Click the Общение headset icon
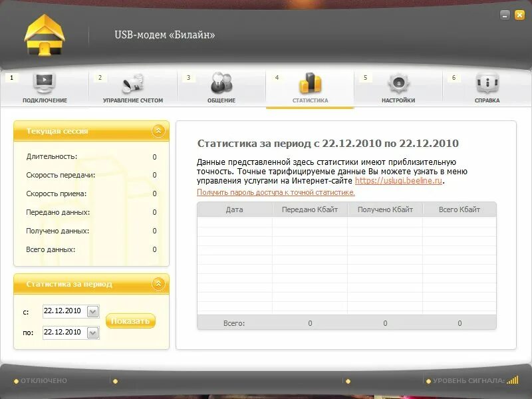This screenshot has width=532, height=399. [220, 82]
